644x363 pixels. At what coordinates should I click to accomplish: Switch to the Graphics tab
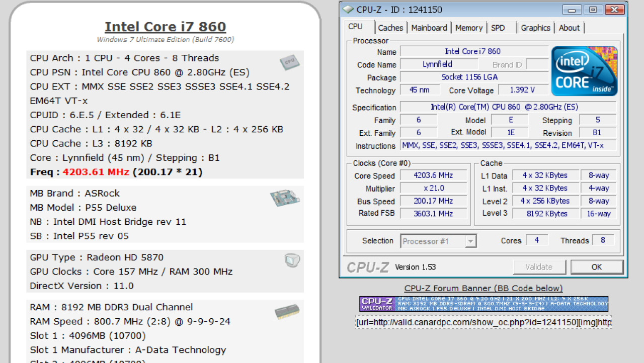pos(535,28)
